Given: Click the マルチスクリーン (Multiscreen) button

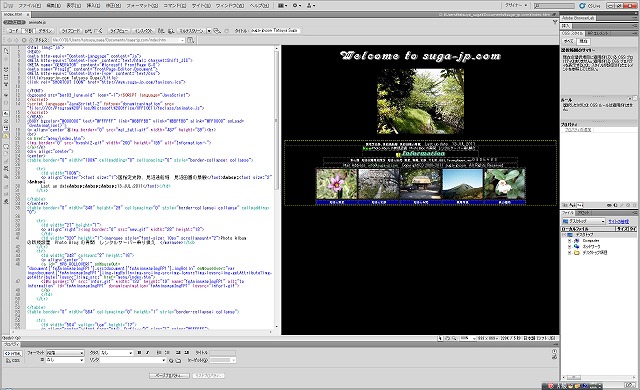Looking at the screenshot, I should click(x=191, y=31).
